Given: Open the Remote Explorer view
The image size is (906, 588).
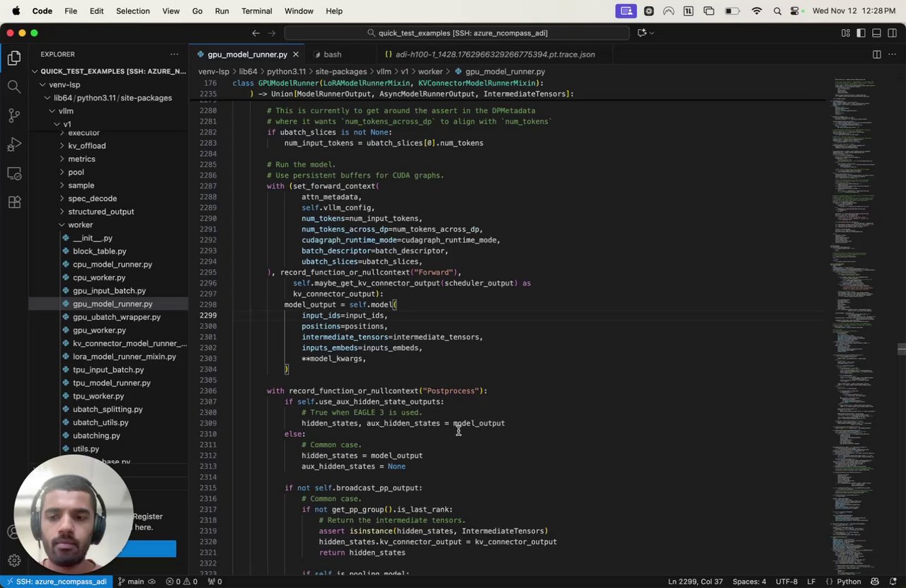Looking at the screenshot, I should coord(14,173).
